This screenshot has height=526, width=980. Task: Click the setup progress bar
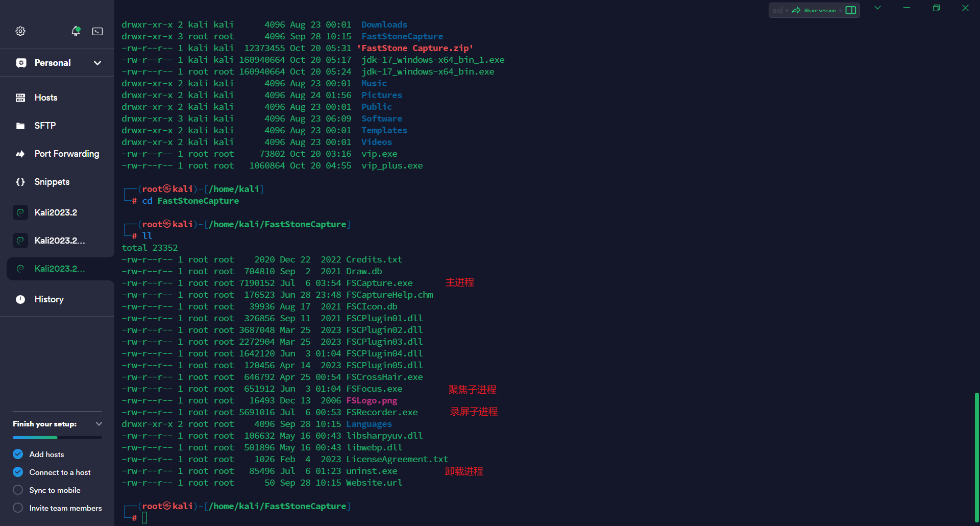(57, 438)
